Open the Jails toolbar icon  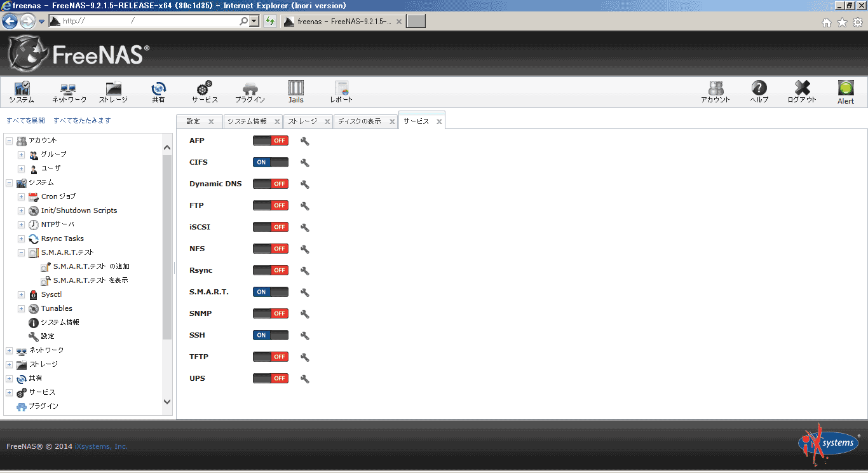[296, 92]
